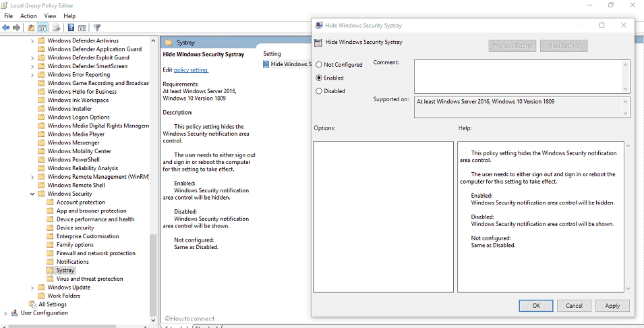
Task: Click the Cancel button in the dialog
Action: 574,306
